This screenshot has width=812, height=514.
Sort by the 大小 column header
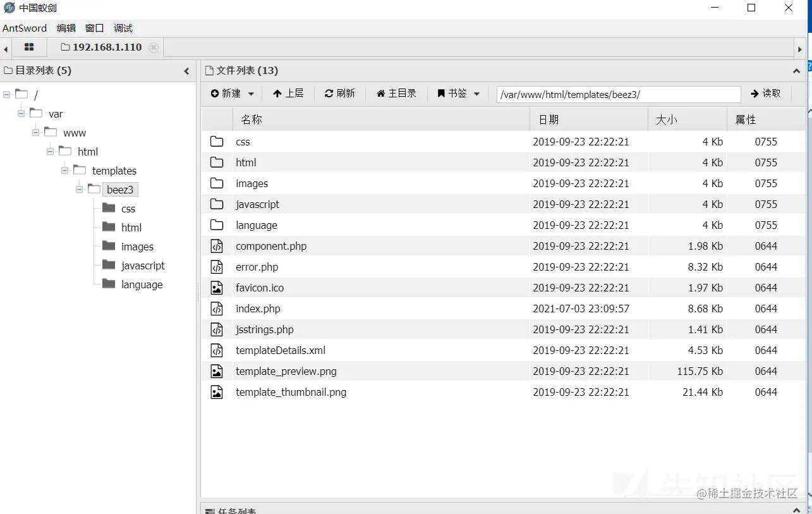point(688,119)
